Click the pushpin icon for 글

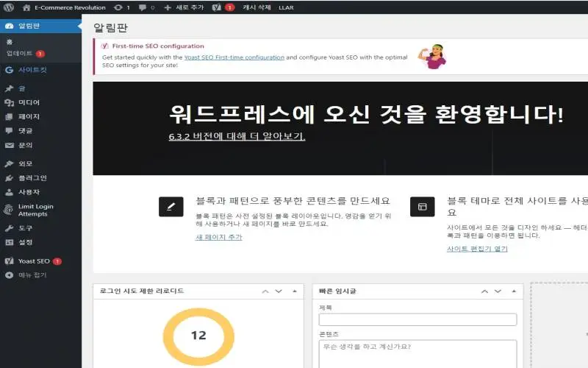10,88
